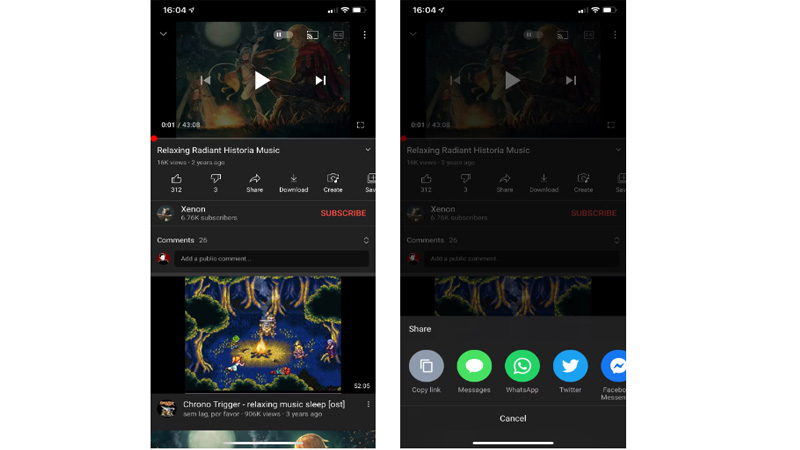This screenshot has width=800, height=450.
Task: Expand the Comments section on left
Action: click(x=366, y=240)
